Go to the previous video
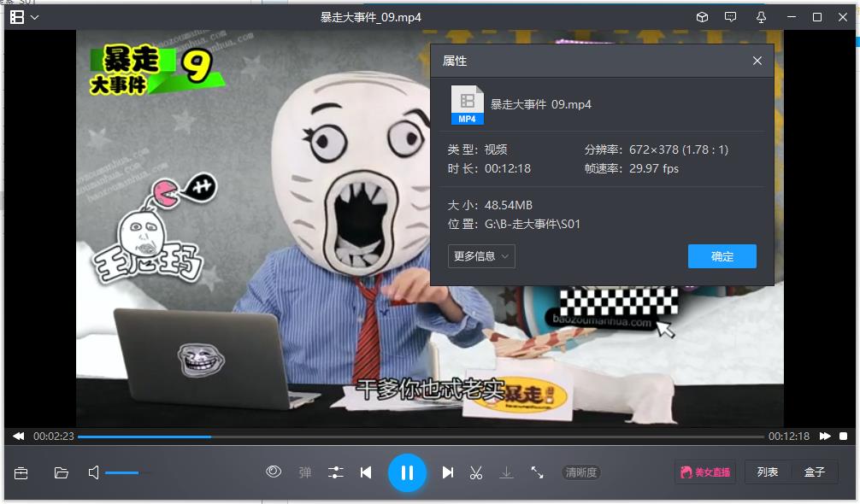The height and width of the screenshot is (504, 860). [366, 472]
